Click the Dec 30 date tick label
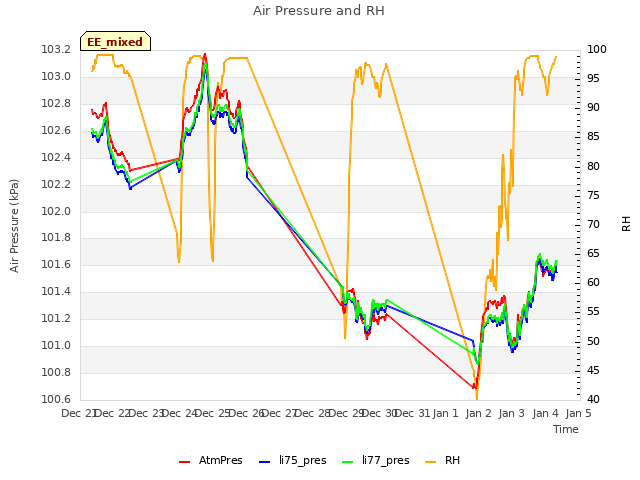This screenshot has height=480, width=640. (x=380, y=413)
